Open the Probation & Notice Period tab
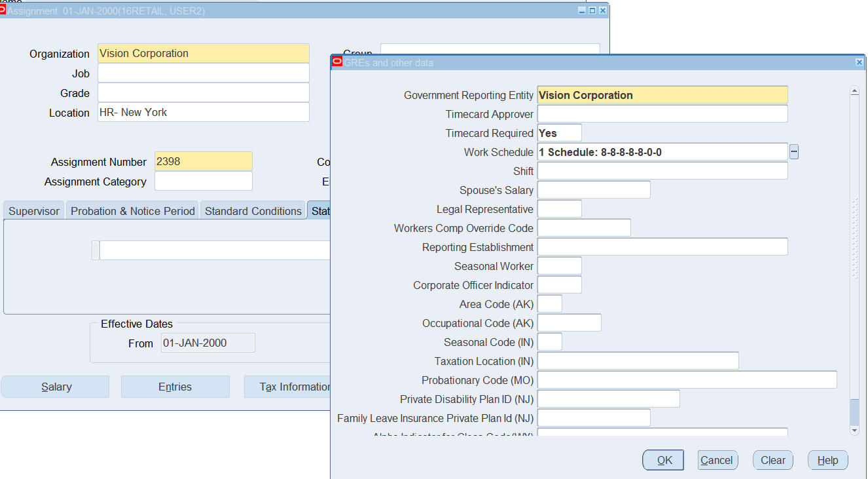This screenshot has width=868, height=479. coord(133,211)
